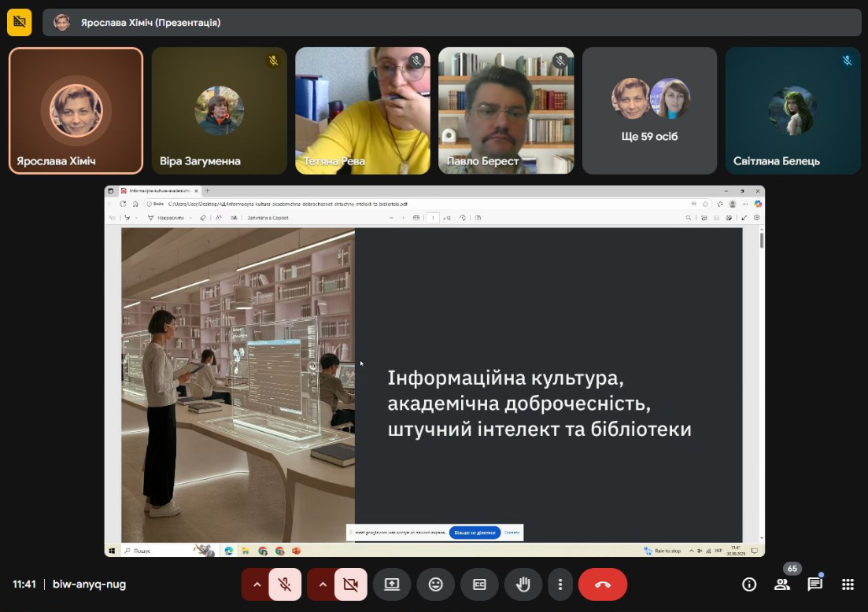The width and height of the screenshot is (868, 612).
Task: Toggle closed captions button
Action: tap(479, 584)
